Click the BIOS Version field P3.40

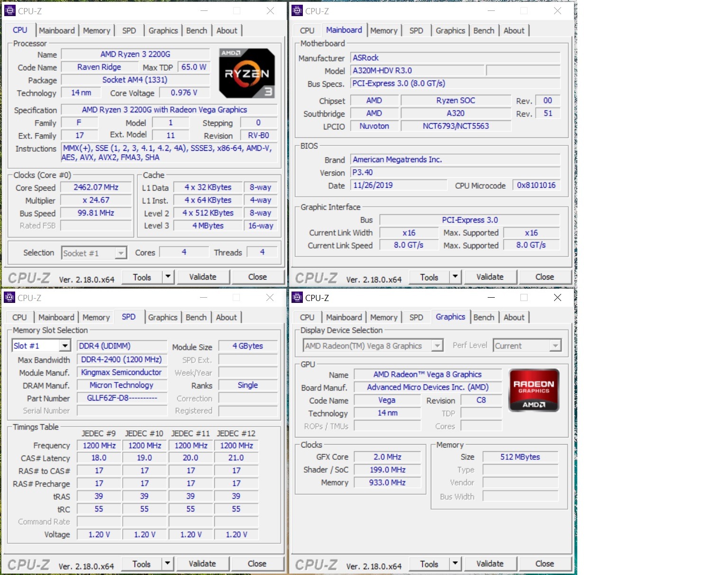[x=455, y=172]
